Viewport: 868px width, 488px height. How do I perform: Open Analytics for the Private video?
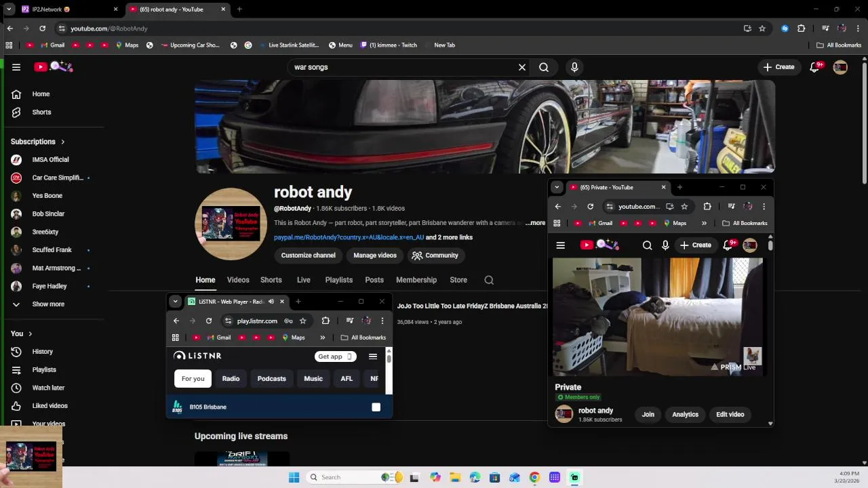(685, 415)
